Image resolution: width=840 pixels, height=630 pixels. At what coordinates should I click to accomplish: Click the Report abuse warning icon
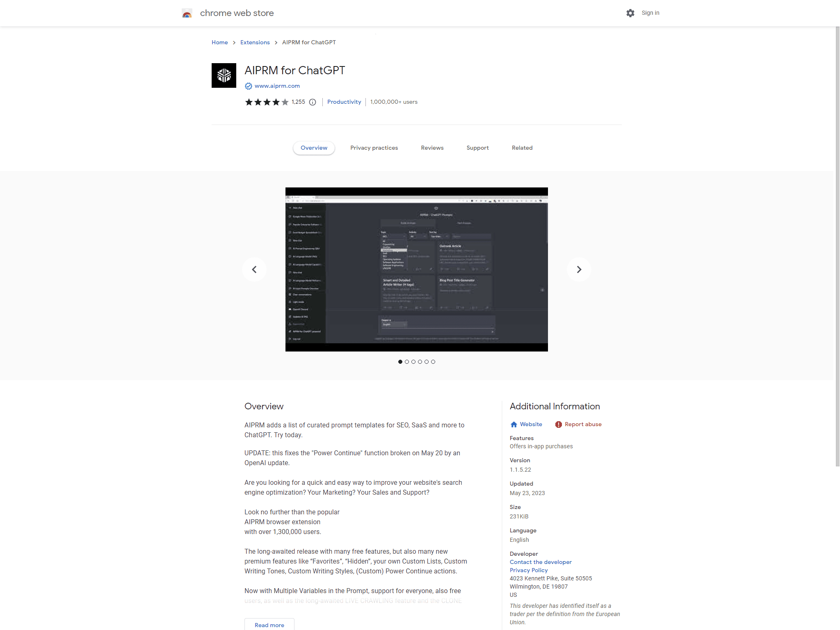point(559,425)
